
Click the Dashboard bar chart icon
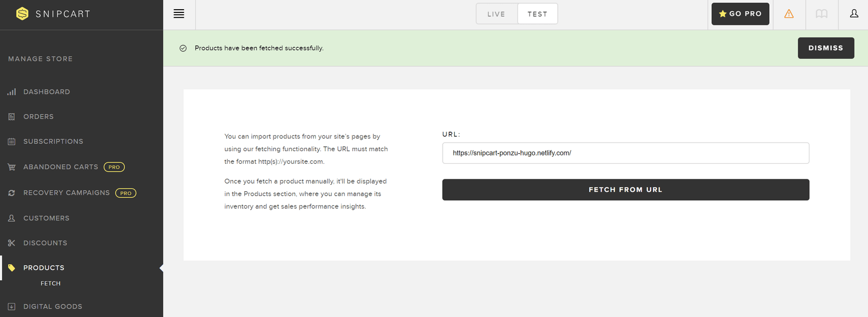(11, 92)
